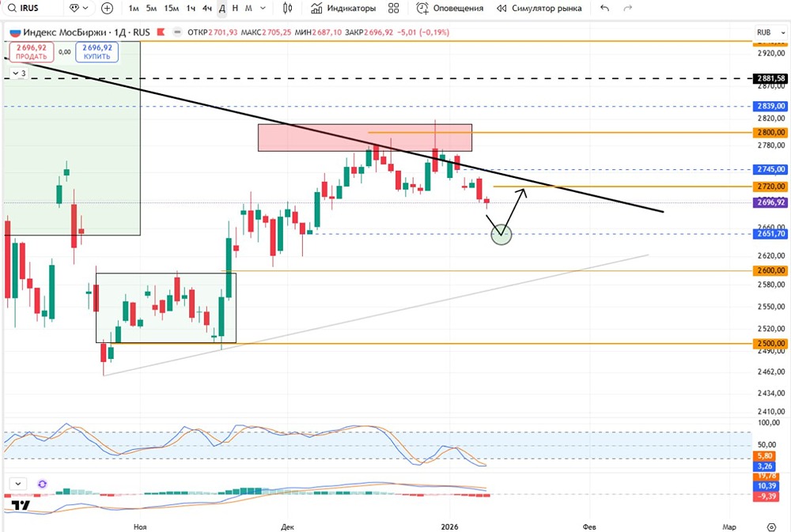791x532 pixels.
Task: Create an alert via Оповещения
Action: pos(449,8)
